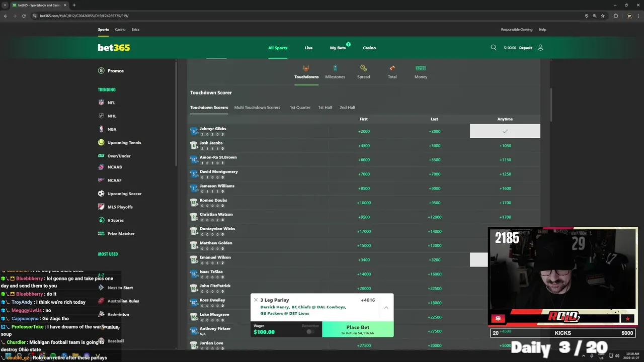Open the search magnifier in bet365 header
This screenshot has height=362, width=644.
point(494,48)
